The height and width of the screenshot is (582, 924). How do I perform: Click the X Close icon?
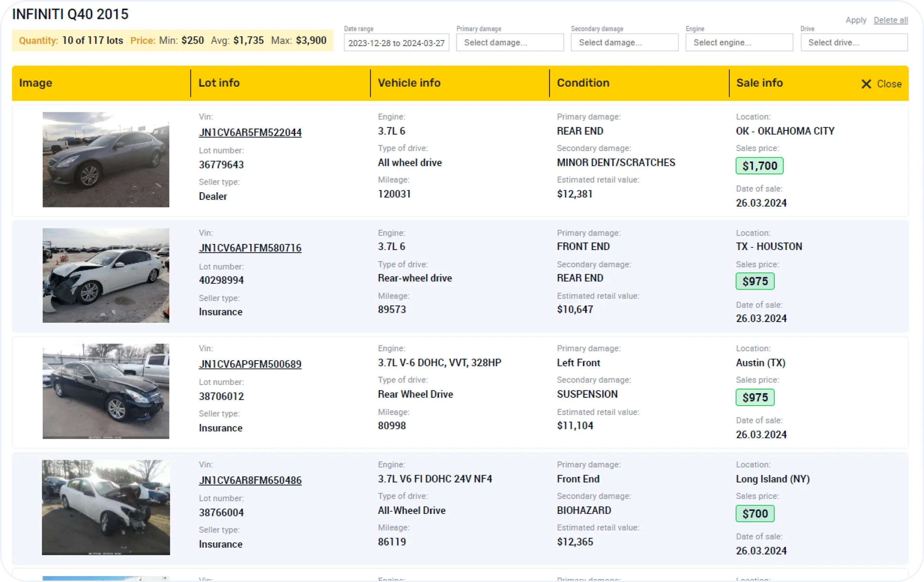pos(866,84)
